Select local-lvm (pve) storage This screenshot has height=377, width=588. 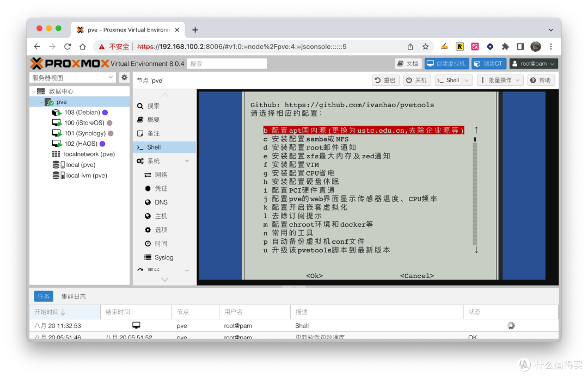80,175
